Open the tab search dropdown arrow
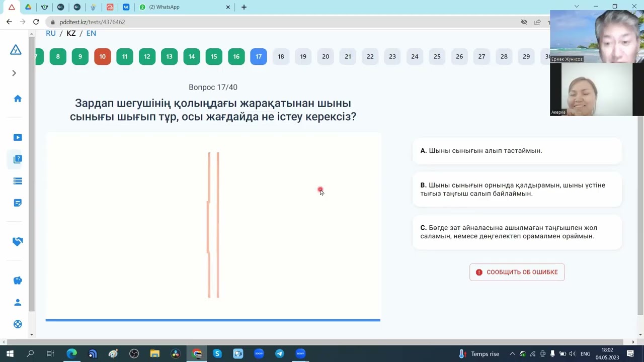The image size is (644, 362). coord(577,7)
